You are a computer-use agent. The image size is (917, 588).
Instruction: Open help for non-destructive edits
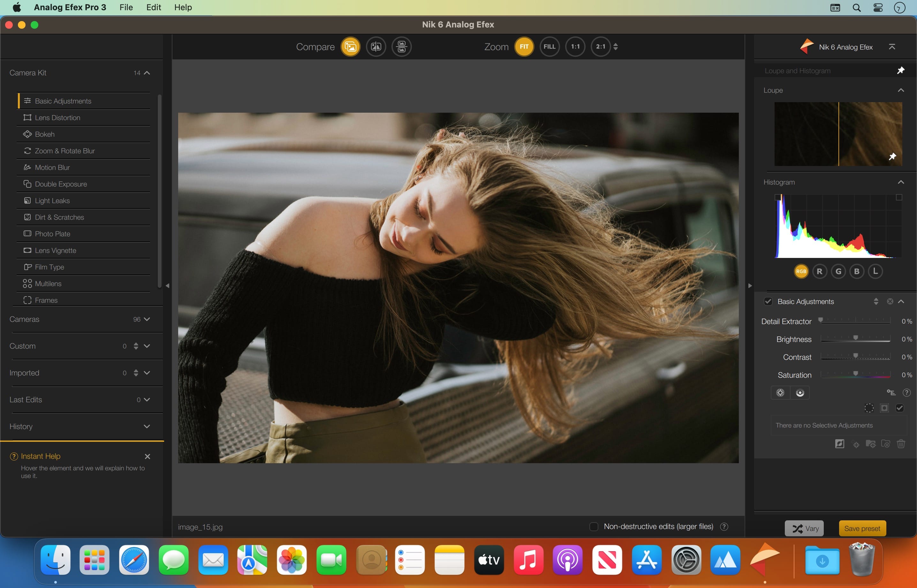coord(724,526)
